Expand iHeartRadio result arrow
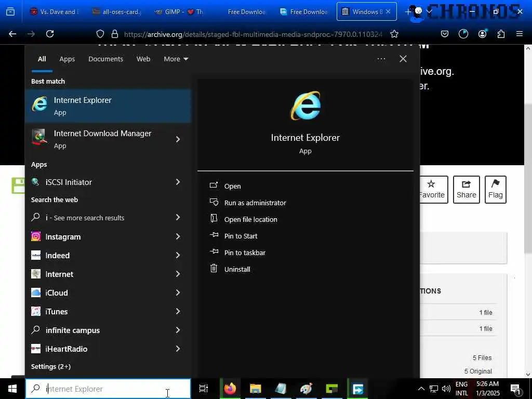Image resolution: width=532 pixels, height=399 pixels. click(x=178, y=349)
